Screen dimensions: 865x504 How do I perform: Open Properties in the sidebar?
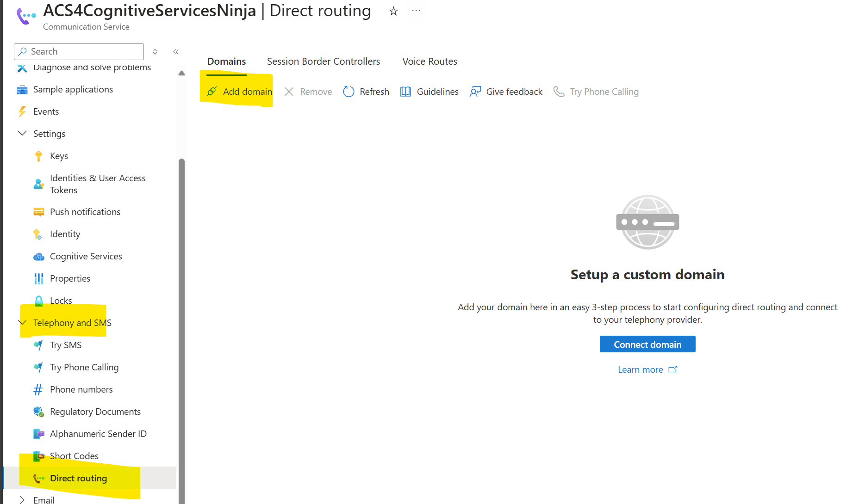(x=70, y=279)
